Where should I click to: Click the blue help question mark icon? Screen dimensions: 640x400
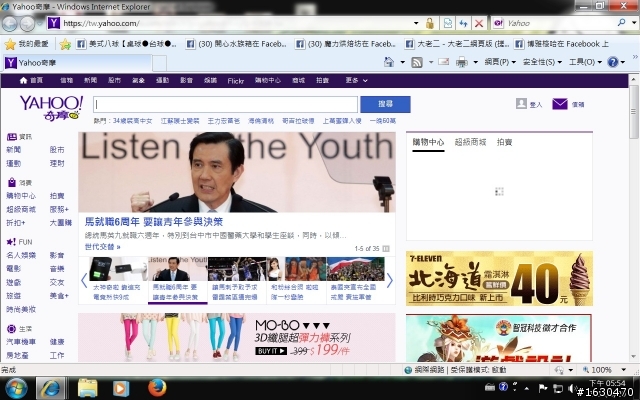[613, 62]
